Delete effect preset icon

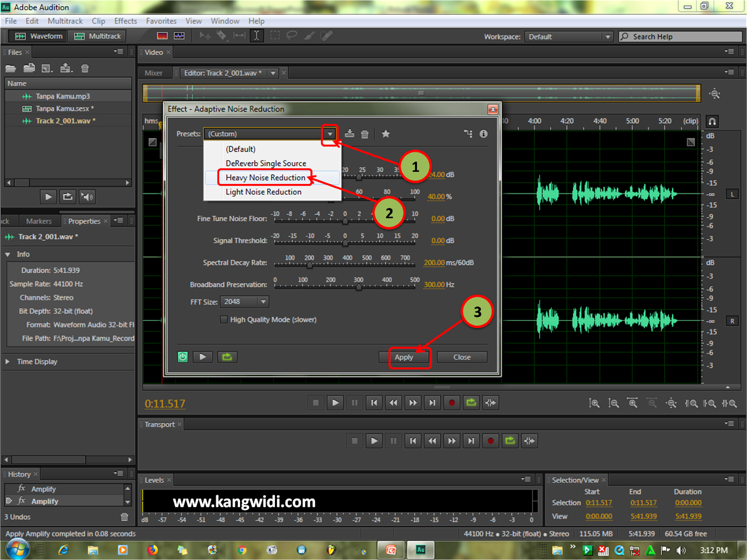(x=365, y=134)
